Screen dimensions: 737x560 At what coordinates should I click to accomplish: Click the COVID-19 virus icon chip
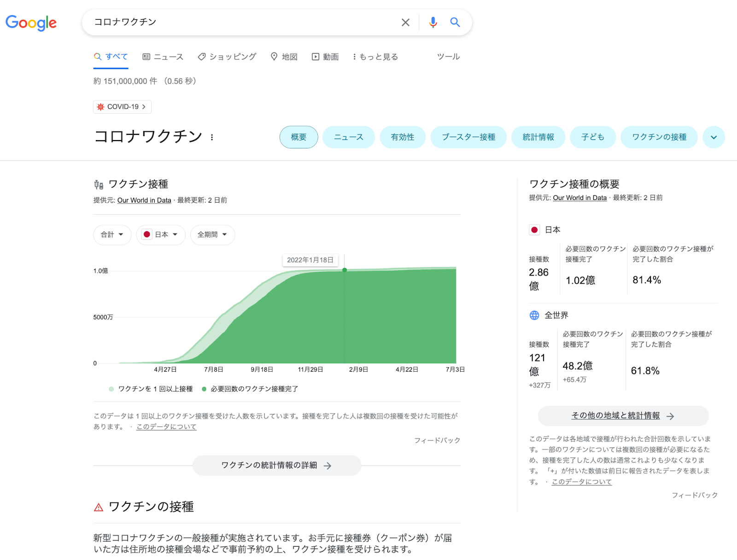coord(100,107)
